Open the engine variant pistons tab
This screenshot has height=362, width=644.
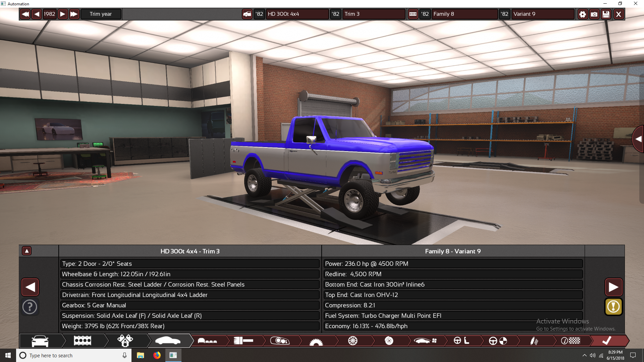tap(125, 341)
